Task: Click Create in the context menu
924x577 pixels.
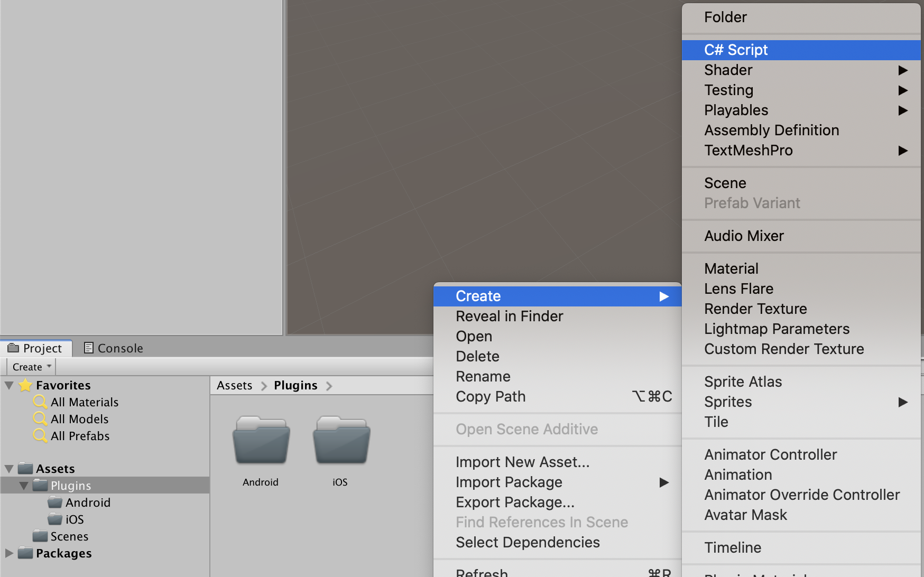Action: [558, 296]
